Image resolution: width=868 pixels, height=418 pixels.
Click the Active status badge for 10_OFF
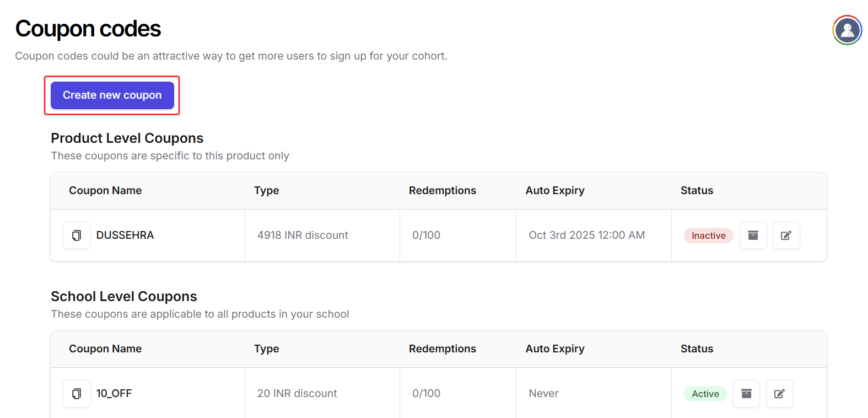click(705, 394)
